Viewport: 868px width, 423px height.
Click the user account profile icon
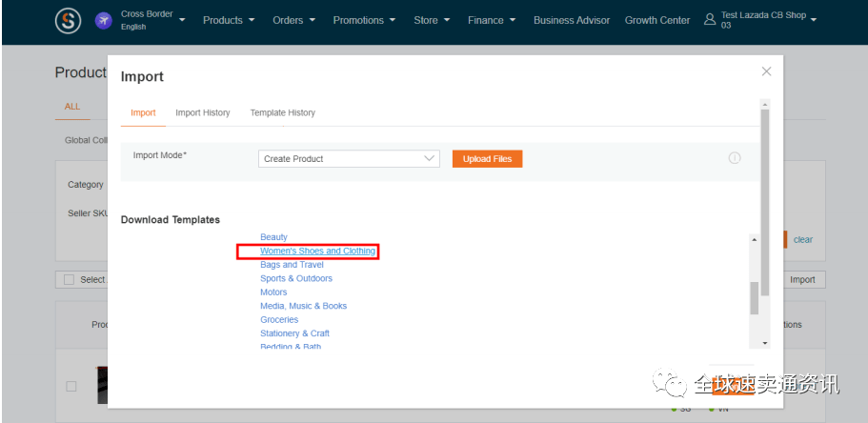click(x=709, y=20)
